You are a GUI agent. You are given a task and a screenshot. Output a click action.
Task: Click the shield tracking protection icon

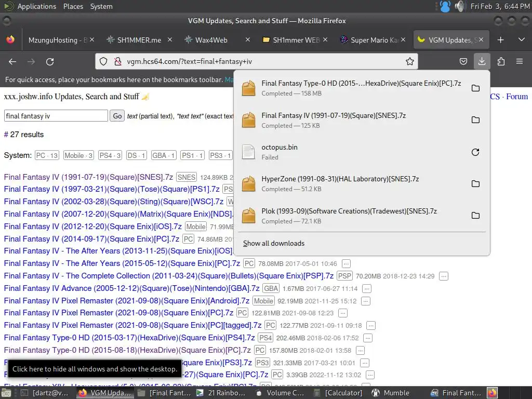[x=103, y=61]
